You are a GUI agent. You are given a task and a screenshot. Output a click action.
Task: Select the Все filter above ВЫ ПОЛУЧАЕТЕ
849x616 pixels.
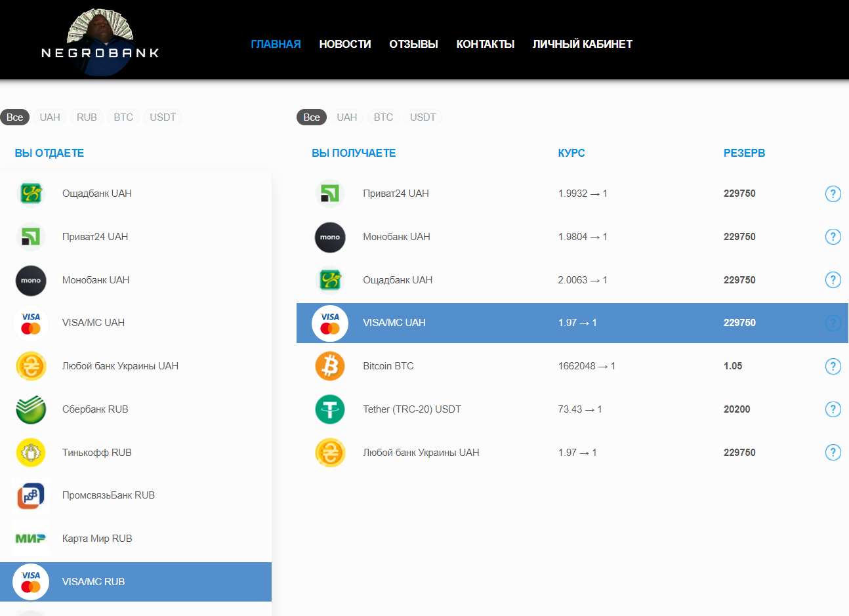[x=312, y=117]
